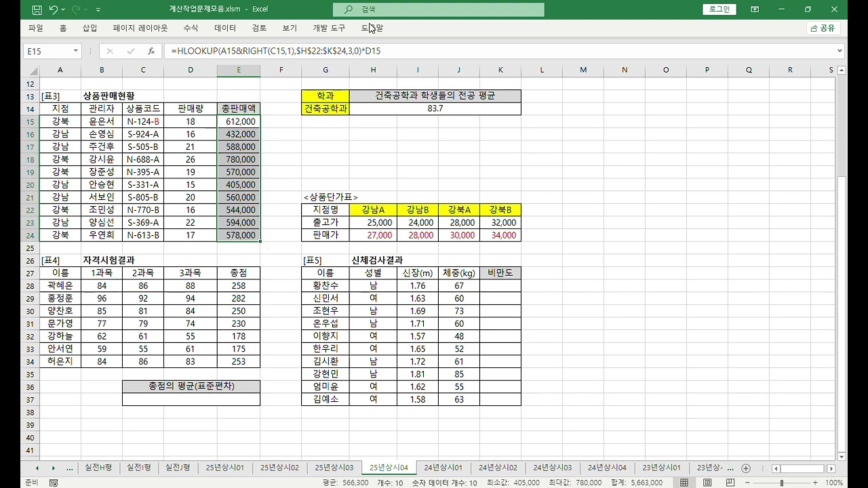Open the 페이지 레이아웃 tab

tap(140, 28)
